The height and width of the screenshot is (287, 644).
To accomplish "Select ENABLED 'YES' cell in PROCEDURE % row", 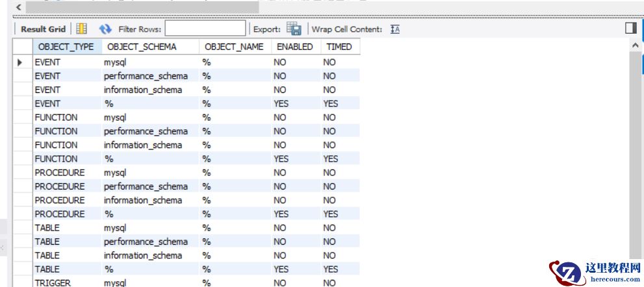I will pos(296,214).
